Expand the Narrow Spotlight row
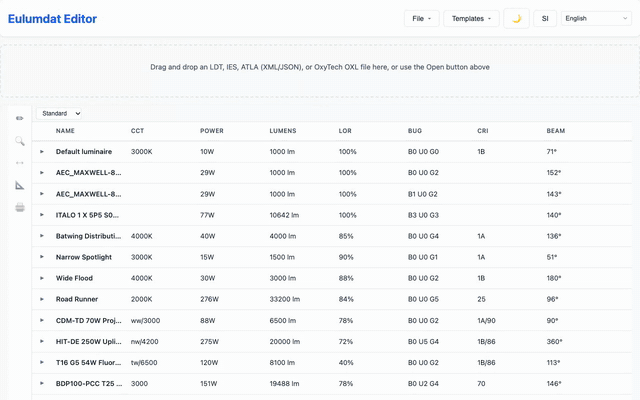 click(x=42, y=257)
